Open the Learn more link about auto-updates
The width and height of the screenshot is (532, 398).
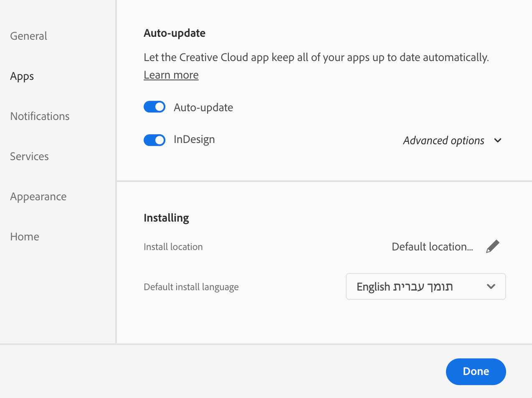pos(171,74)
